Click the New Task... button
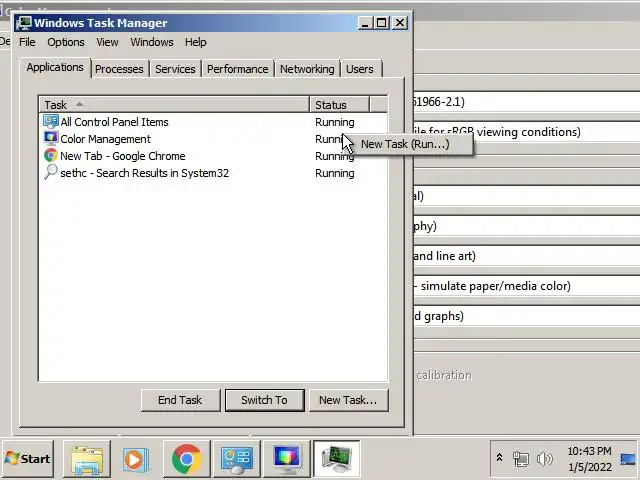This screenshot has height=480, width=640. click(348, 400)
